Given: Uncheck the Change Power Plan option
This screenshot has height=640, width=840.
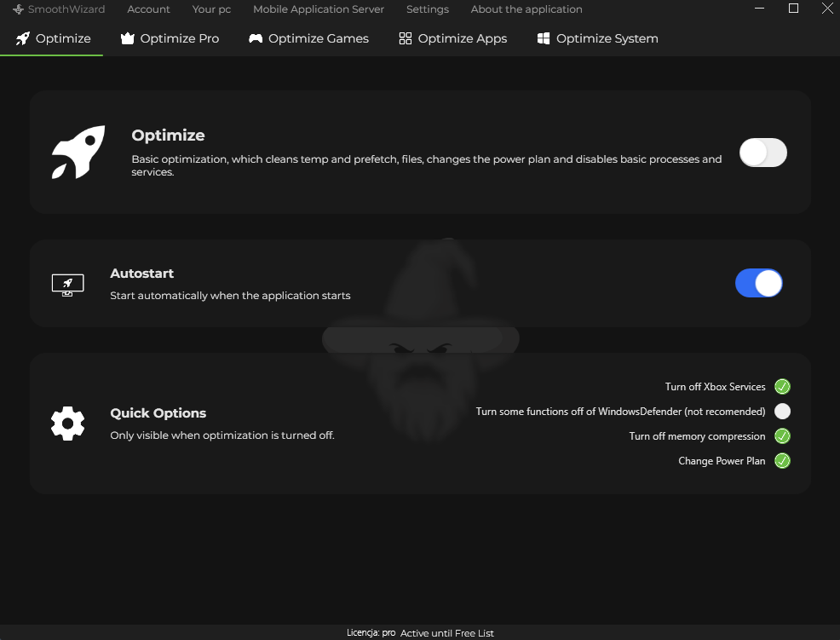Looking at the screenshot, I should [782, 460].
